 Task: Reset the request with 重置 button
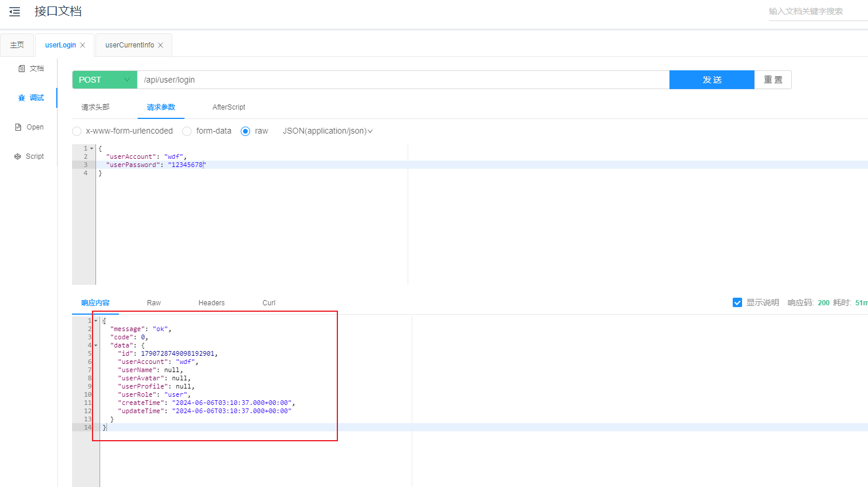[773, 80]
